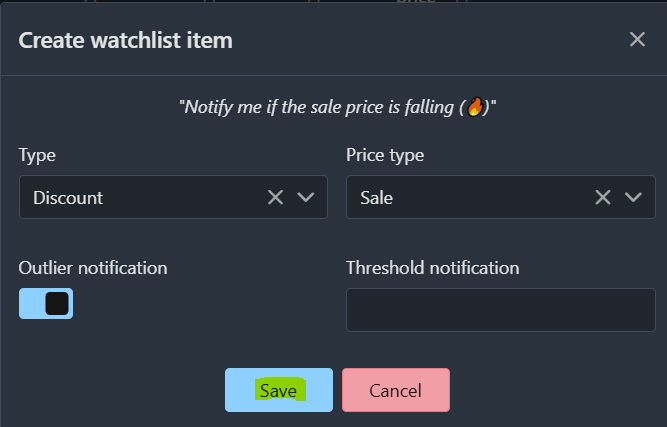Toggle the Outlier notification switch
This screenshot has width=667, height=427.
46,303
